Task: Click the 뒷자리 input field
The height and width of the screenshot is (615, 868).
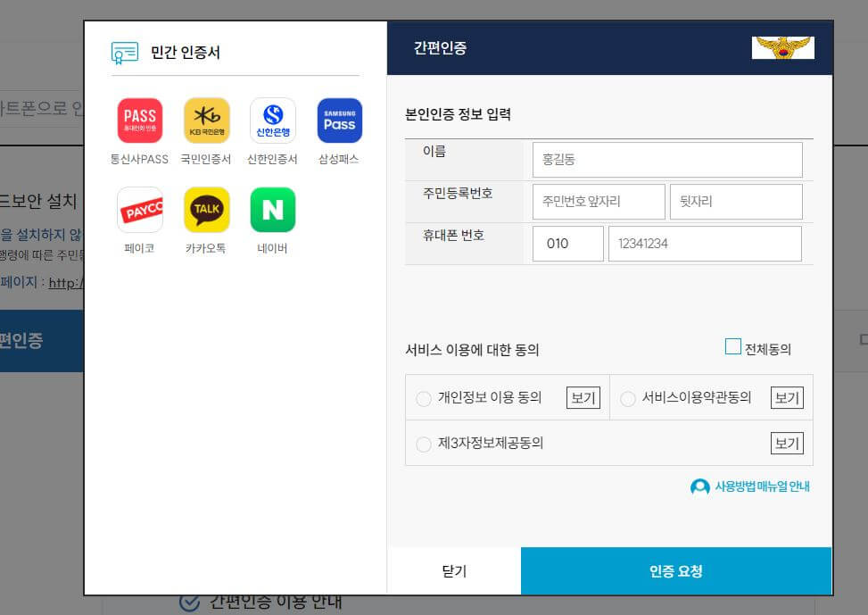Action: click(x=736, y=202)
